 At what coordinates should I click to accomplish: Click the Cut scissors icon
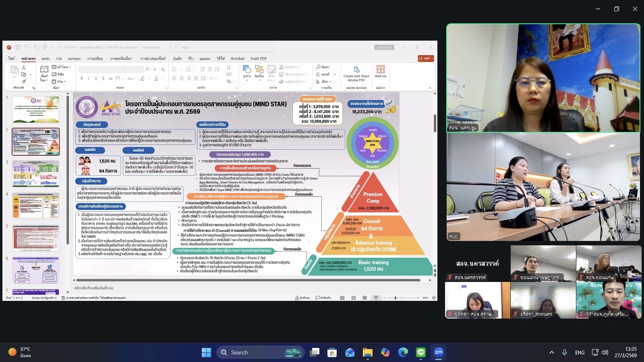[x=24, y=67]
